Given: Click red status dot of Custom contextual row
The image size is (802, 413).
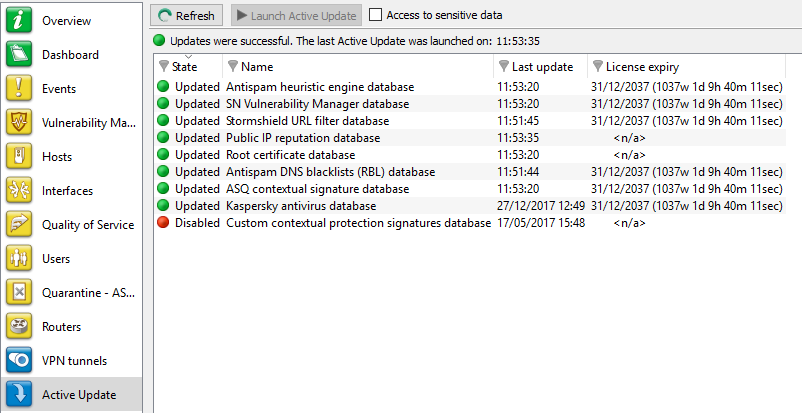Looking at the screenshot, I should coord(163,223).
